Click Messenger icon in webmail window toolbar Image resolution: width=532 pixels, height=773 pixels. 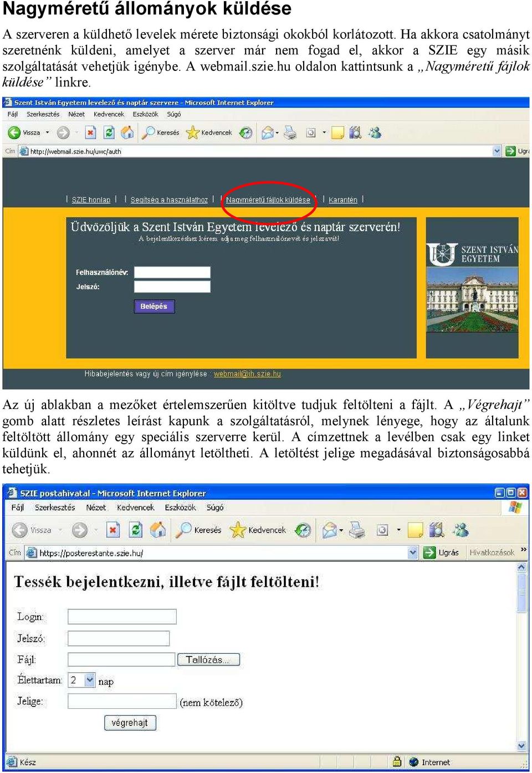tap(375, 132)
